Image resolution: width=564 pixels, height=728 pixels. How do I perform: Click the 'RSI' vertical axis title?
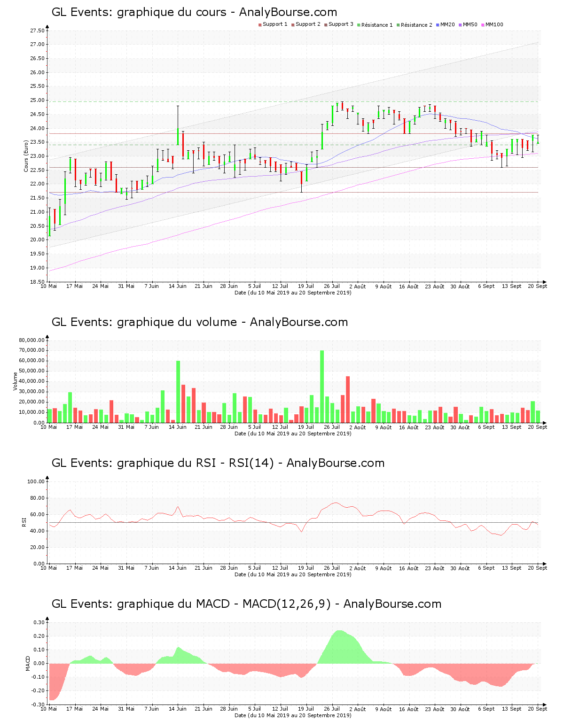click(24, 522)
